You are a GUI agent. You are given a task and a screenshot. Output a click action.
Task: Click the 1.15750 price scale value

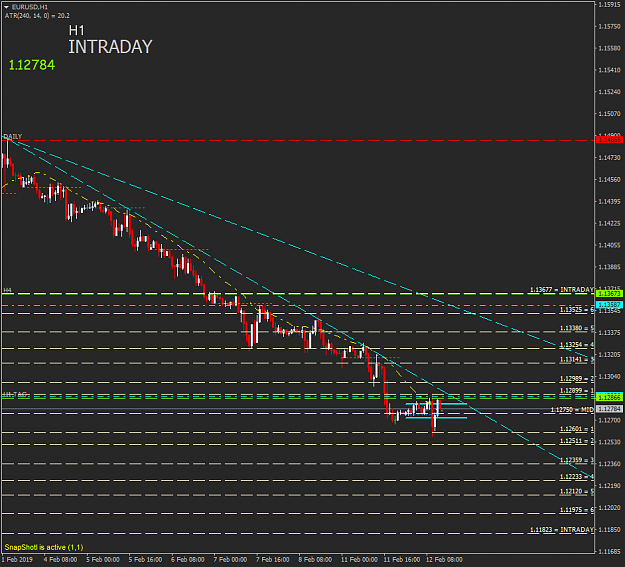click(x=609, y=26)
